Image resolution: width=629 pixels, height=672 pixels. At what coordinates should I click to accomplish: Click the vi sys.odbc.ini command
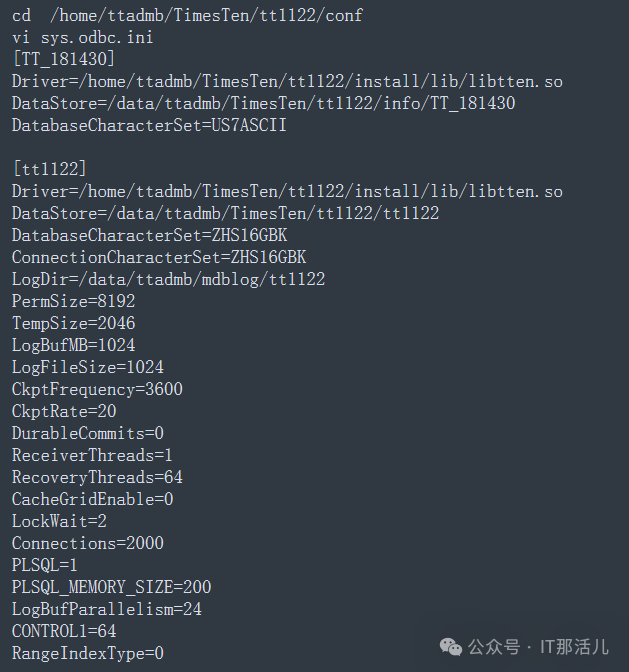click(x=83, y=37)
